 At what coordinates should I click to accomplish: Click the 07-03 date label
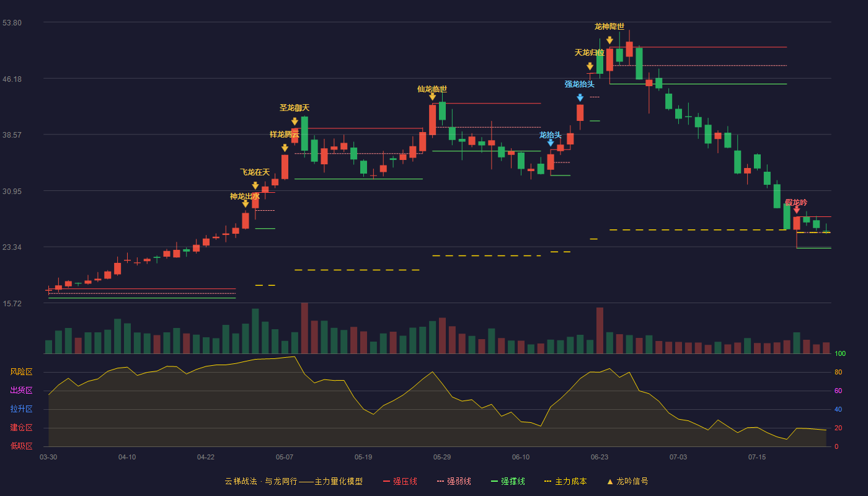[678, 457]
